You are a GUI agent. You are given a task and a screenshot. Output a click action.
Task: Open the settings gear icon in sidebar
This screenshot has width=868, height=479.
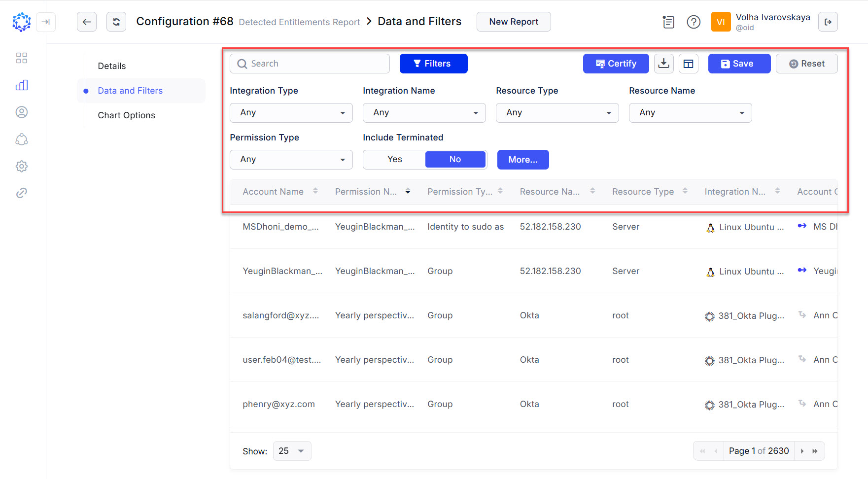(21, 166)
